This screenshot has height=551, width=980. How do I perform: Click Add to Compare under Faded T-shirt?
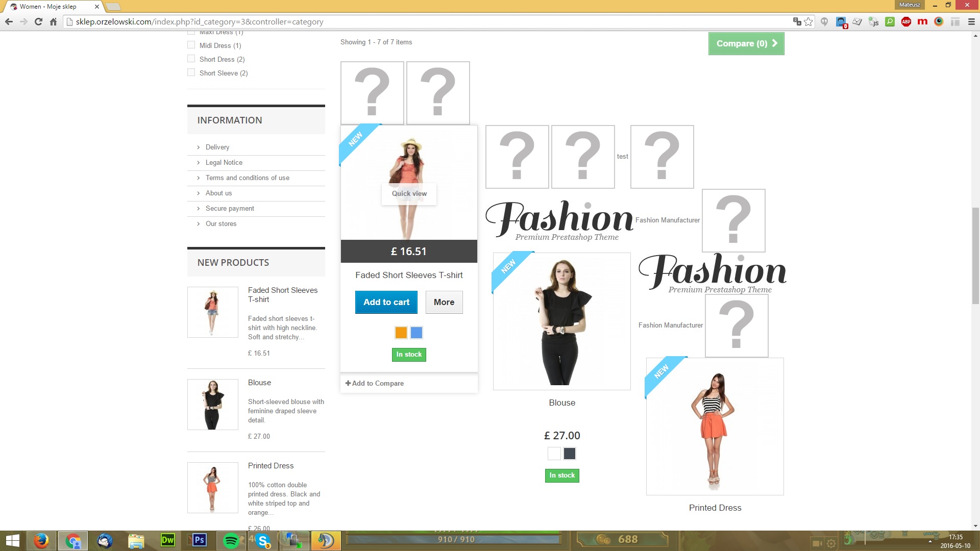[375, 383]
